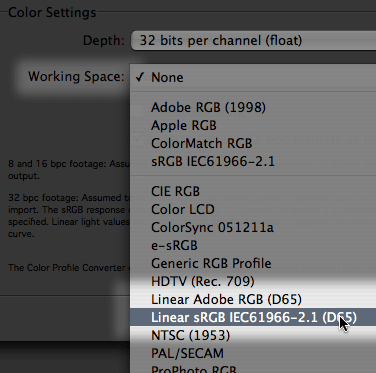Select ColorMatch RGB profile
The image size is (376, 373).
(x=253, y=143)
